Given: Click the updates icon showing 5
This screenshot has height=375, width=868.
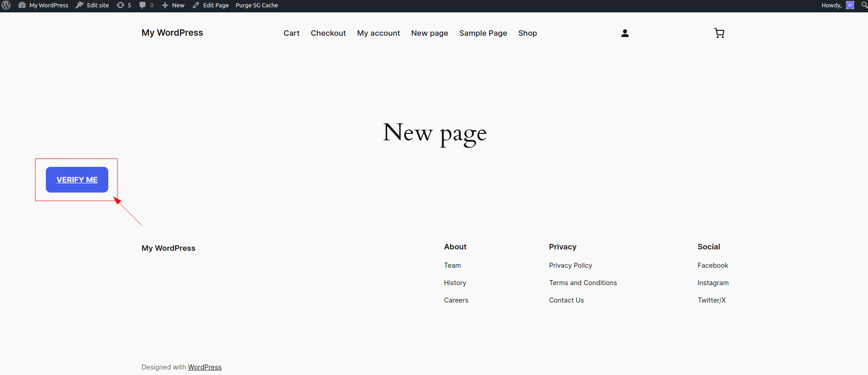Looking at the screenshot, I should [x=124, y=5].
